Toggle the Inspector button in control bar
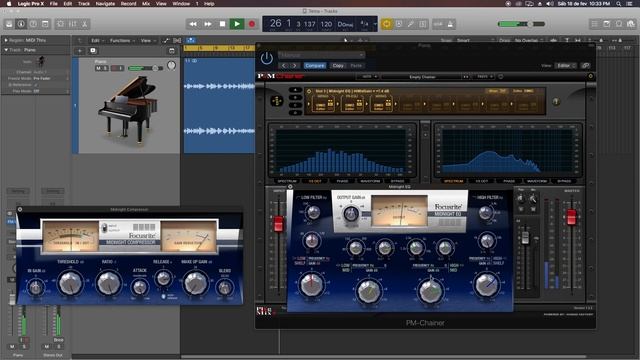Screen dimensions: 640x360 coord(21,24)
